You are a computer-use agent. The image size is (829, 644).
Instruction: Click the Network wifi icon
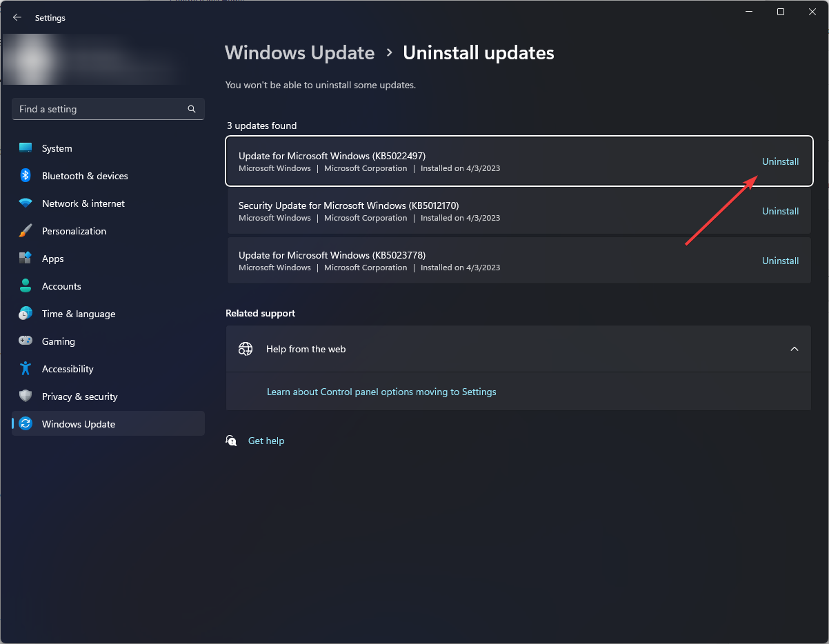coord(26,203)
